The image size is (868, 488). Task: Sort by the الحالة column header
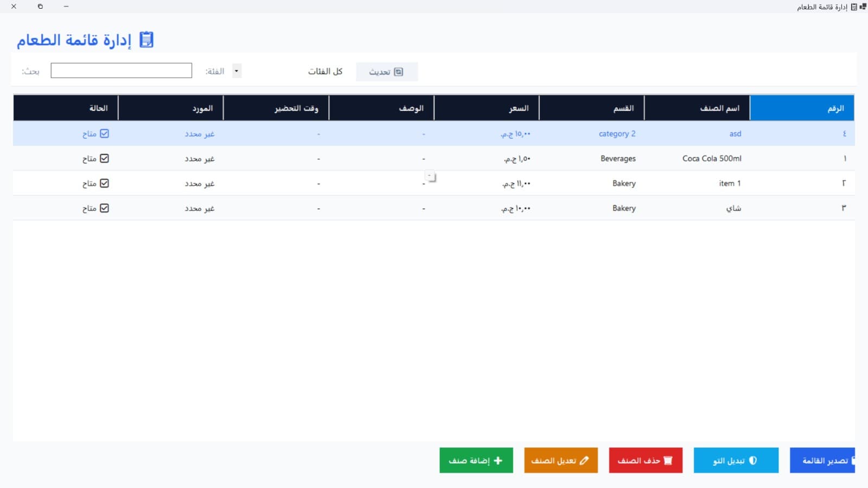tap(66, 108)
